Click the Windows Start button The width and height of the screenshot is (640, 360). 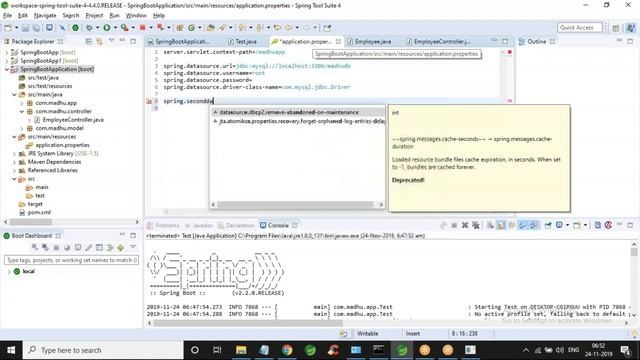(x=11, y=350)
